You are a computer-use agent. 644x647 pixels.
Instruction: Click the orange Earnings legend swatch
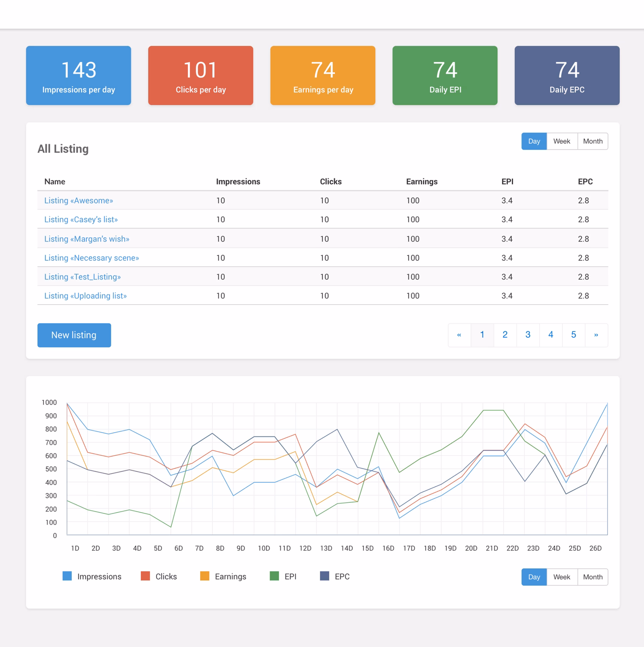204,576
